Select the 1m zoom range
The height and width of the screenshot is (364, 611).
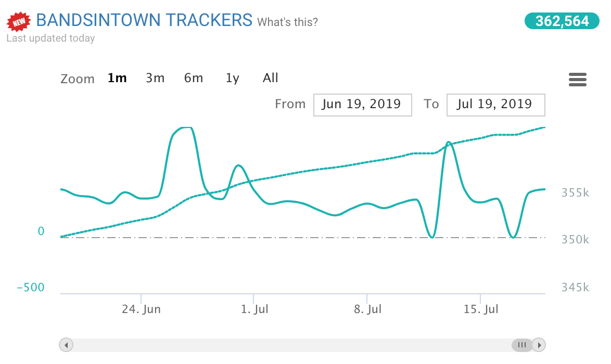[117, 78]
